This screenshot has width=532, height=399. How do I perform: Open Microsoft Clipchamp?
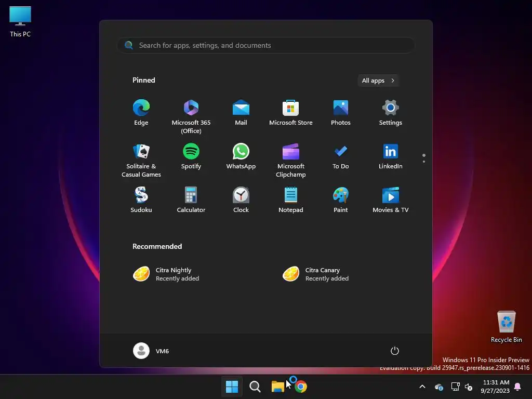click(x=291, y=161)
